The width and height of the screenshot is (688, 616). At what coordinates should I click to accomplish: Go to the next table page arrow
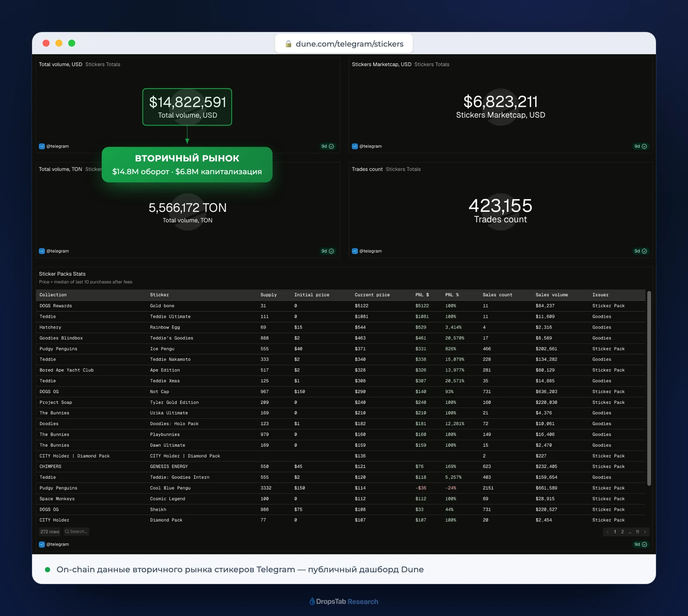pos(645,532)
